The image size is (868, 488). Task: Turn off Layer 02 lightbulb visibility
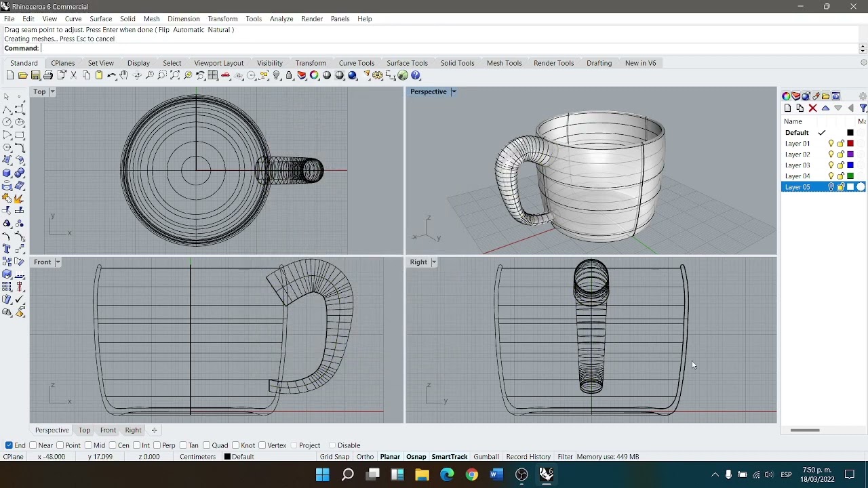pos(831,155)
